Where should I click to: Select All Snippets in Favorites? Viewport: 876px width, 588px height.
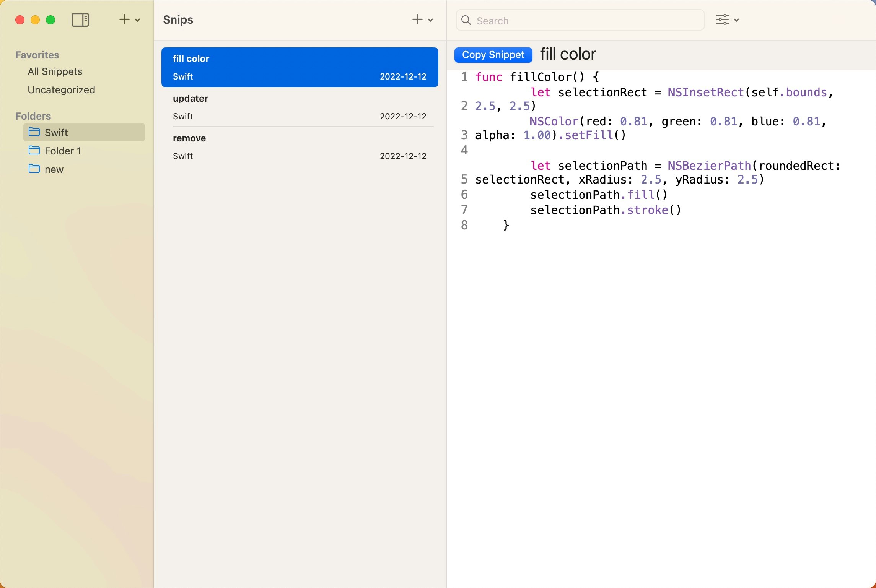click(x=55, y=71)
